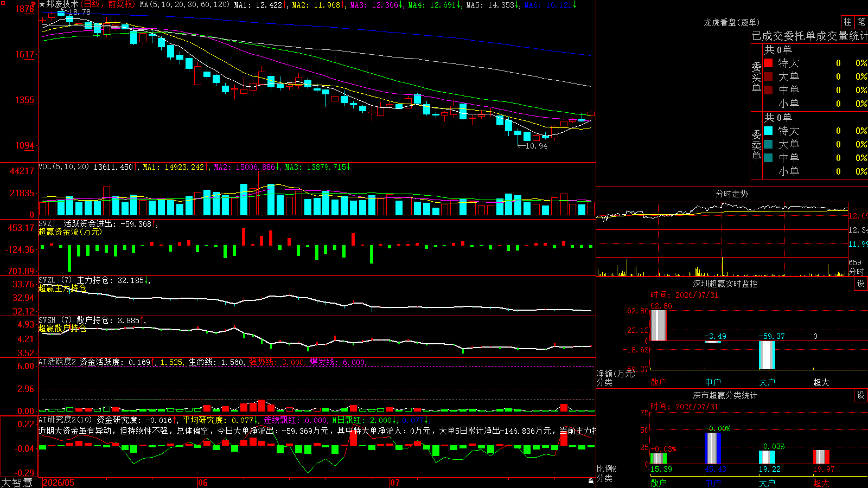Click the teal 中单 sell-order swatch

click(x=768, y=158)
